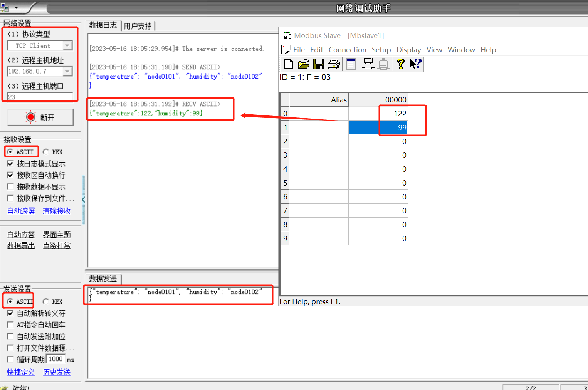Open the remote host address dropdown
This screenshot has width=588, height=390.
(x=67, y=72)
